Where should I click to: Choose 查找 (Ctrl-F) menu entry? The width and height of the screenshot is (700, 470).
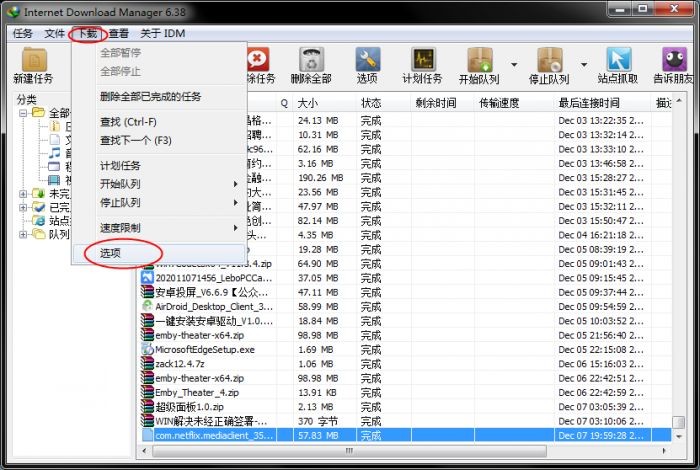click(x=159, y=122)
